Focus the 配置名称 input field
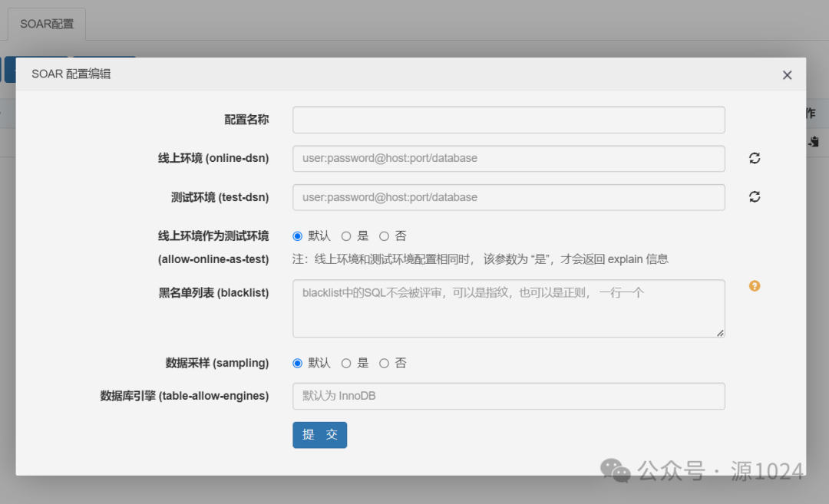This screenshot has height=504, width=829. [x=509, y=120]
